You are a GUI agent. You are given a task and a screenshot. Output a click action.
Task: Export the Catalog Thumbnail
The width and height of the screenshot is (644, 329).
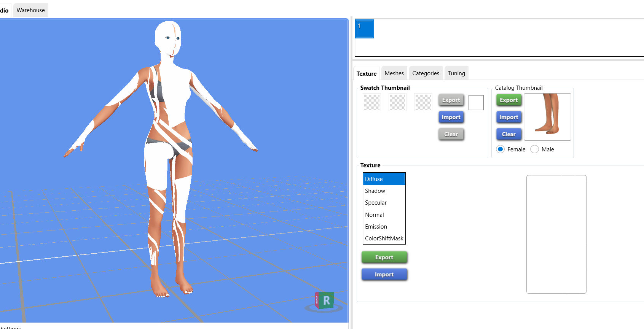click(x=509, y=100)
